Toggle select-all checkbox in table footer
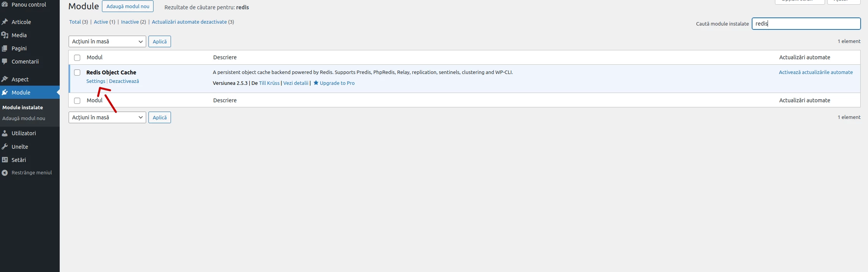 pos(77,101)
